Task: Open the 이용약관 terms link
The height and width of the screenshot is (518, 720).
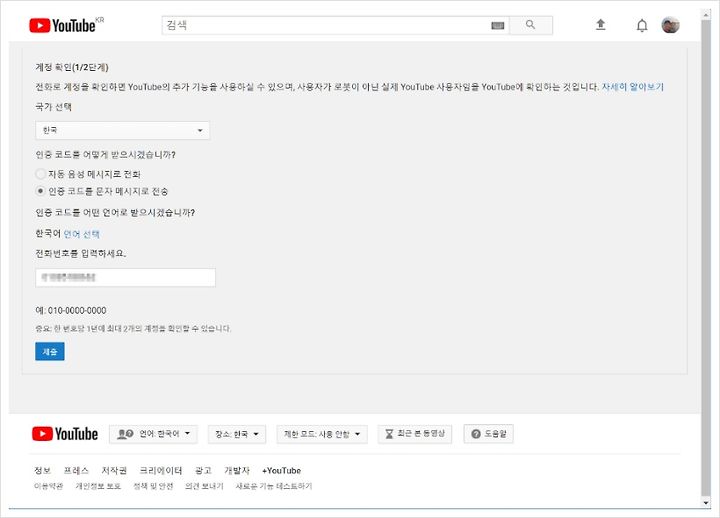Action: tap(48, 486)
